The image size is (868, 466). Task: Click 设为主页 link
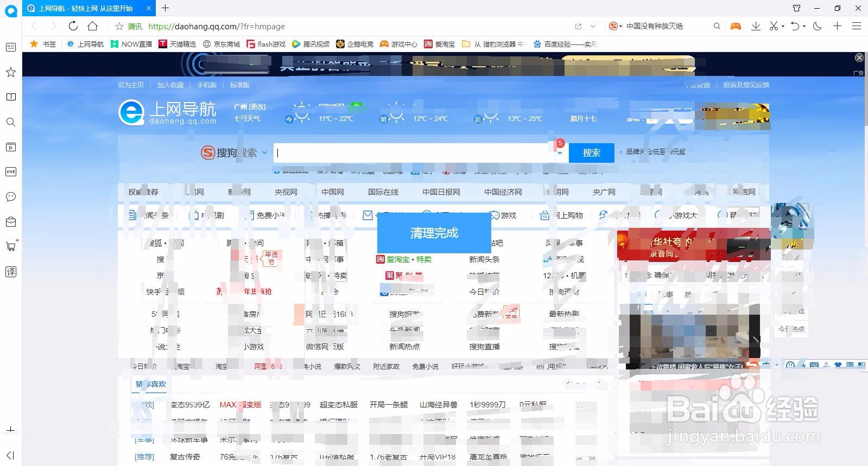[131, 85]
